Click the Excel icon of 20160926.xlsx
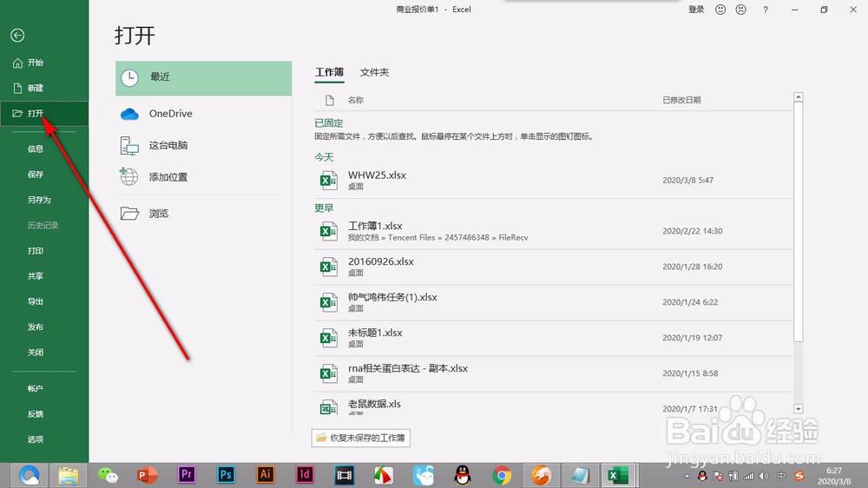This screenshot has width=868, height=488. pos(328,267)
